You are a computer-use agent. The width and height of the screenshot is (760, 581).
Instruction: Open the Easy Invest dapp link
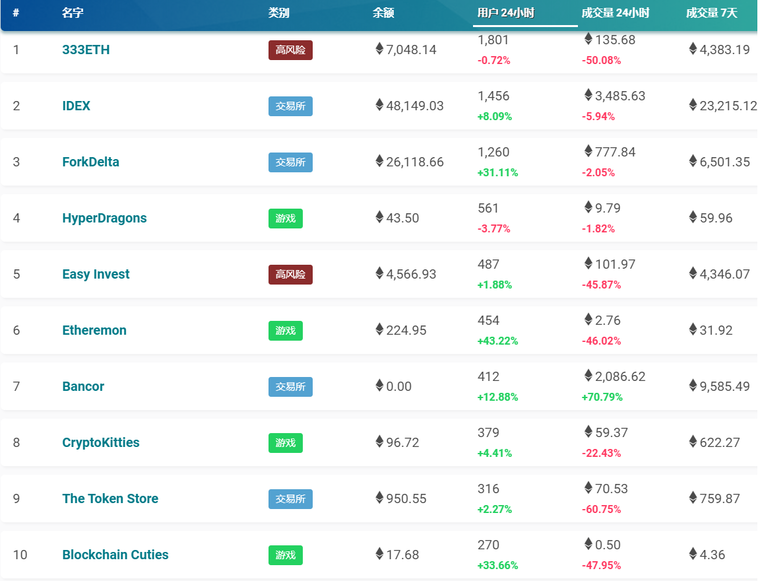95,274
